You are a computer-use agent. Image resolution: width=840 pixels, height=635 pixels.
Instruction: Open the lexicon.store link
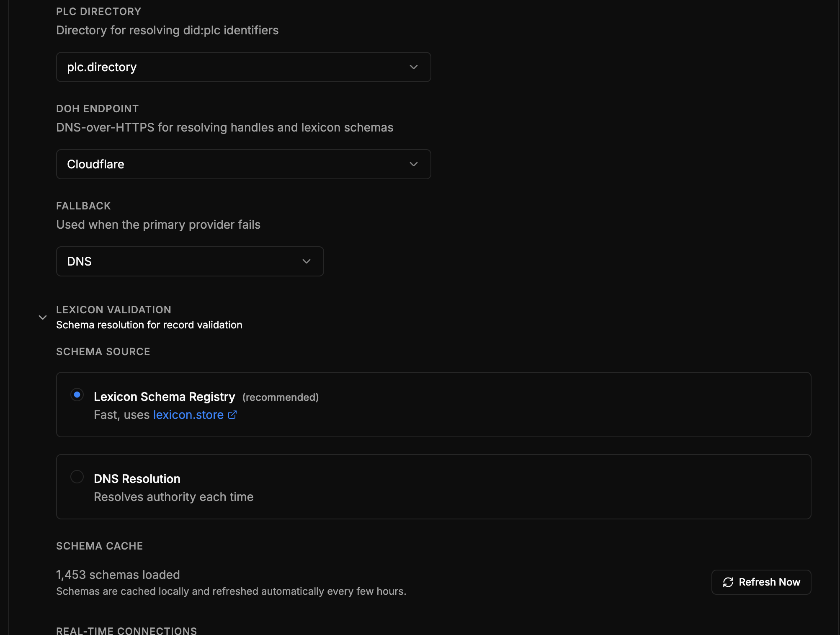click(x=188, y=415)
